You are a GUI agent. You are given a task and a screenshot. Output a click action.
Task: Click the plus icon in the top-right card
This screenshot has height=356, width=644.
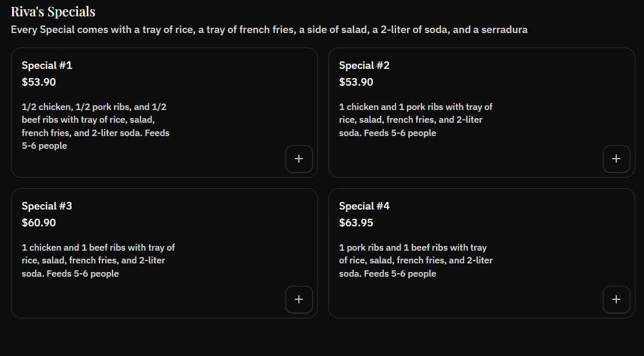pyautogui.click(x=616, y=159)
